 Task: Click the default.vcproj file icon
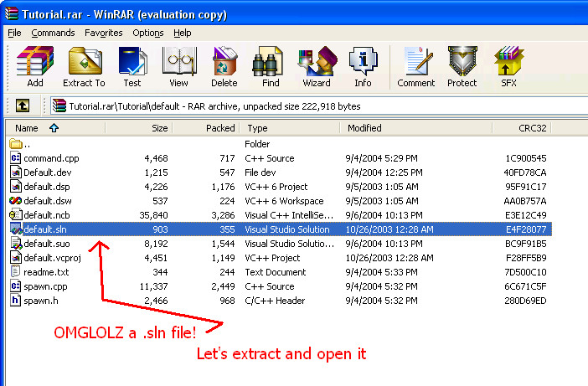15,257
